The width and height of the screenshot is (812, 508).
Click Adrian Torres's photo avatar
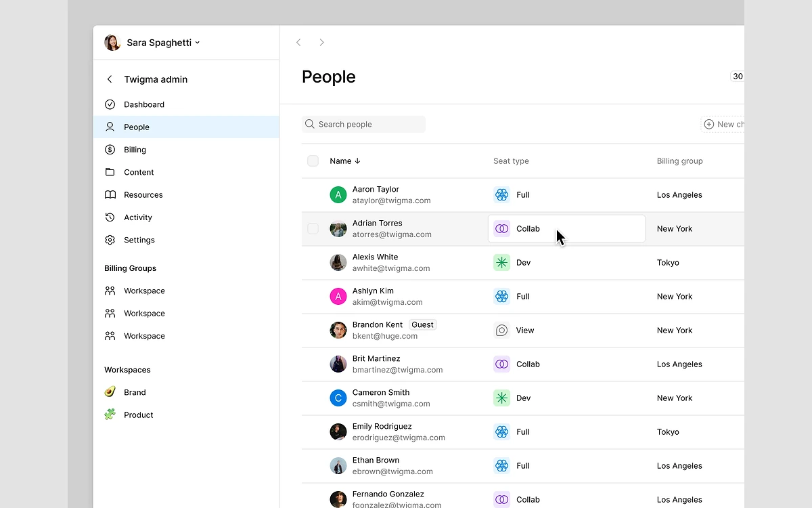(x=338, y=229)
